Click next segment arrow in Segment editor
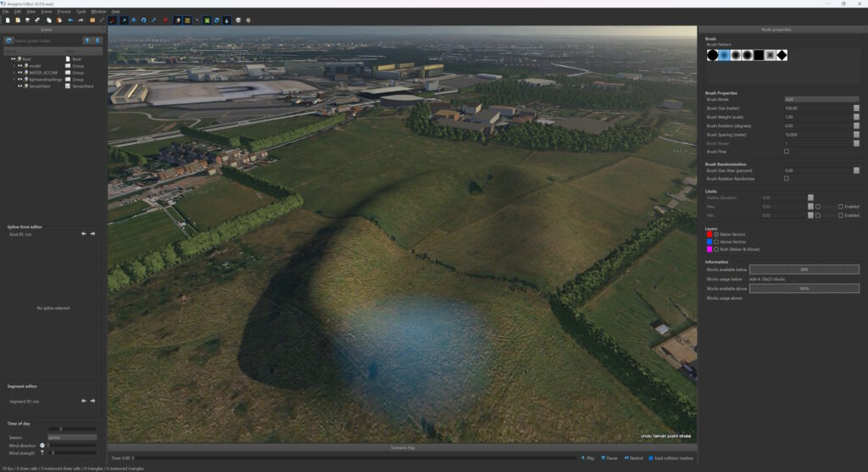Image resolution: width=868 pixels, height=472 pixels. tap(92, 401)
